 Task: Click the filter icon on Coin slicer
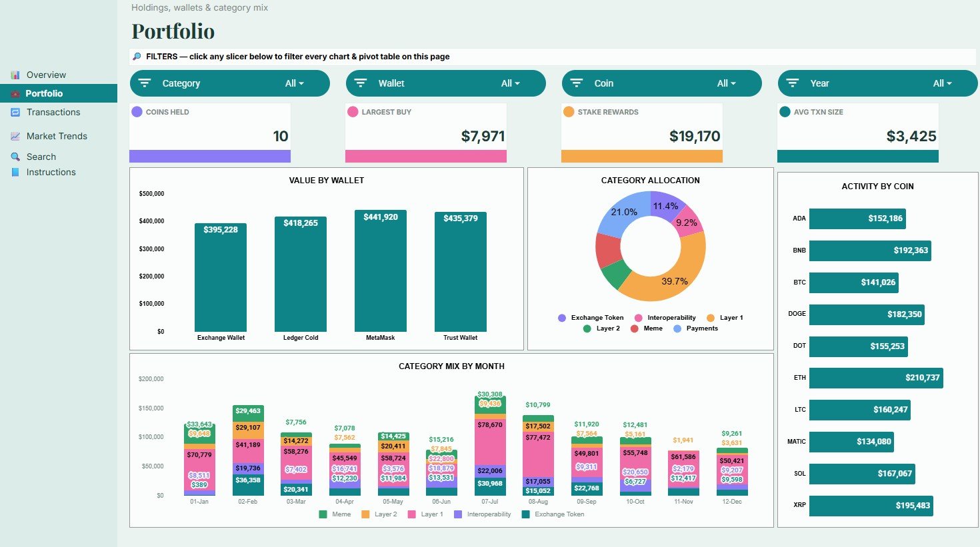(576, 83)
